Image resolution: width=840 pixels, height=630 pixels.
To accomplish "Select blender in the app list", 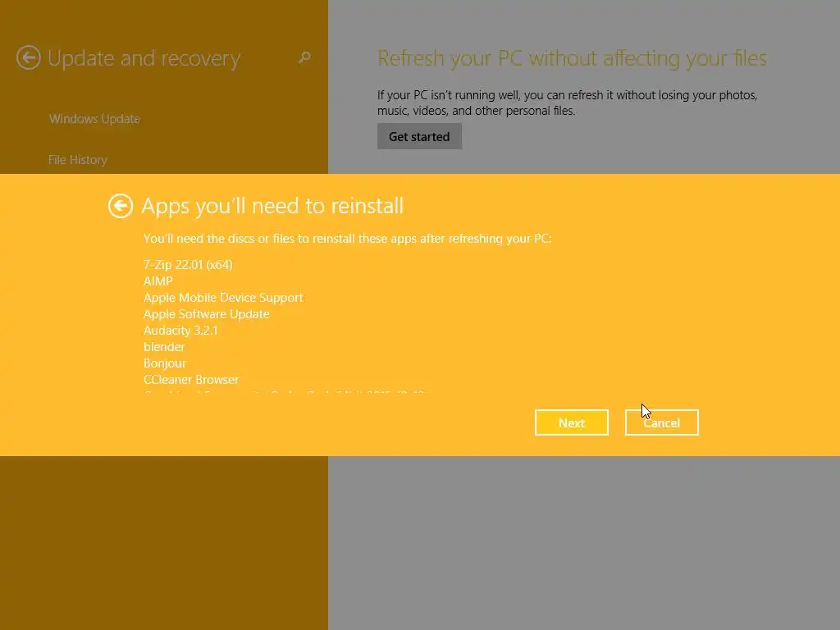I will tap(164, 347).
